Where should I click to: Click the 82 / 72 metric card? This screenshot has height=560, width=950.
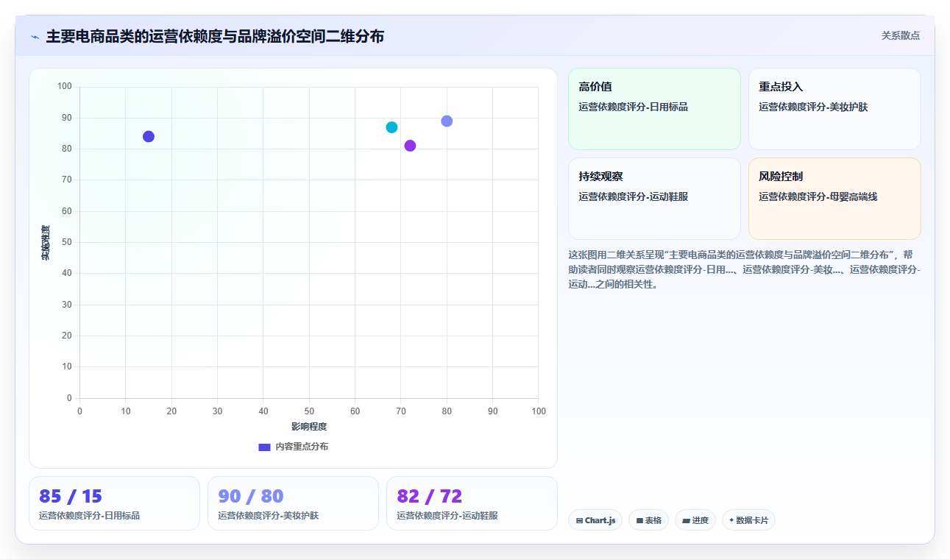click(472, 503)
